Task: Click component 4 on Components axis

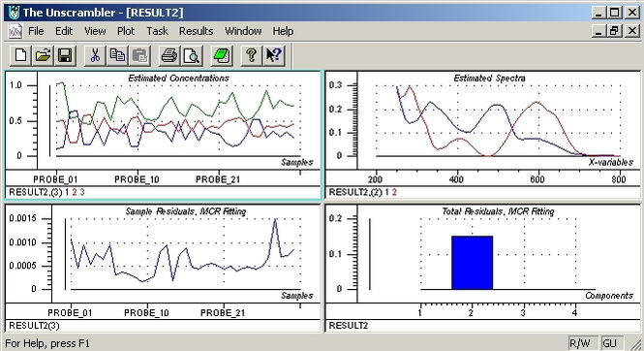Action: (575, 313)
